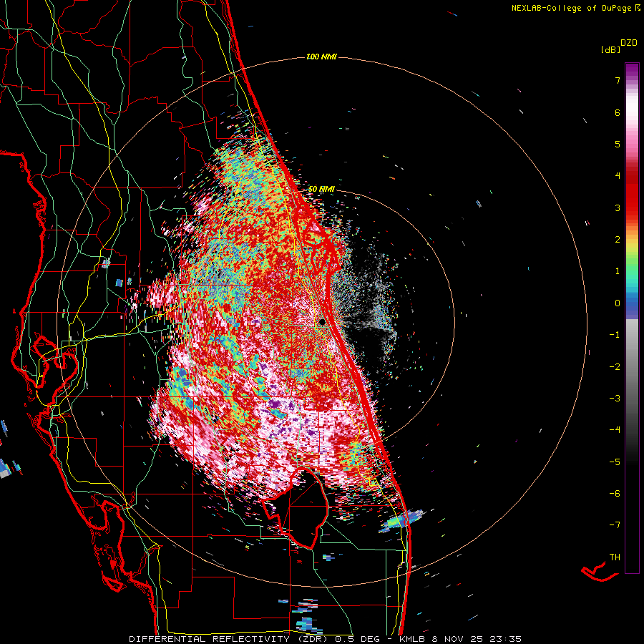
Task: Click the TH threshold label on the scale
Action: click(x=615, y=557)
